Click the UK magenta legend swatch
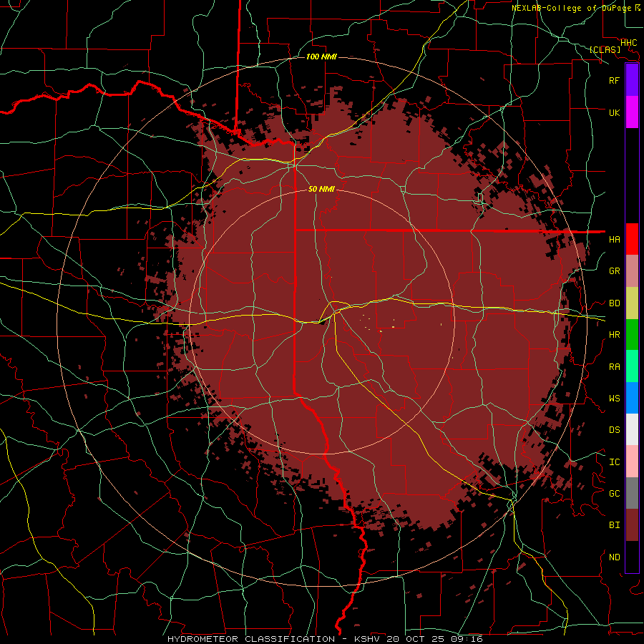Screen dimensions: 644x644 632,112
